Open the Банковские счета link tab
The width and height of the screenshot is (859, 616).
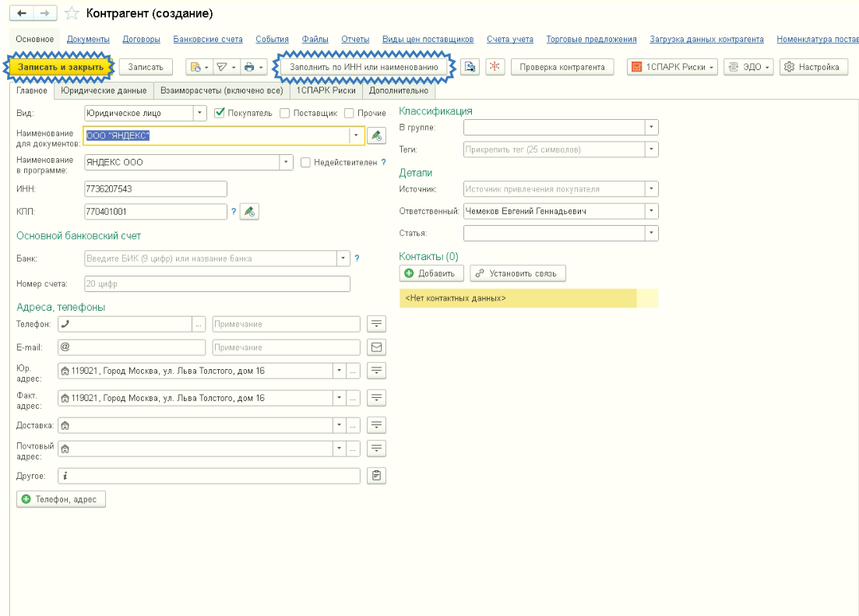click(x=208, y=40)
